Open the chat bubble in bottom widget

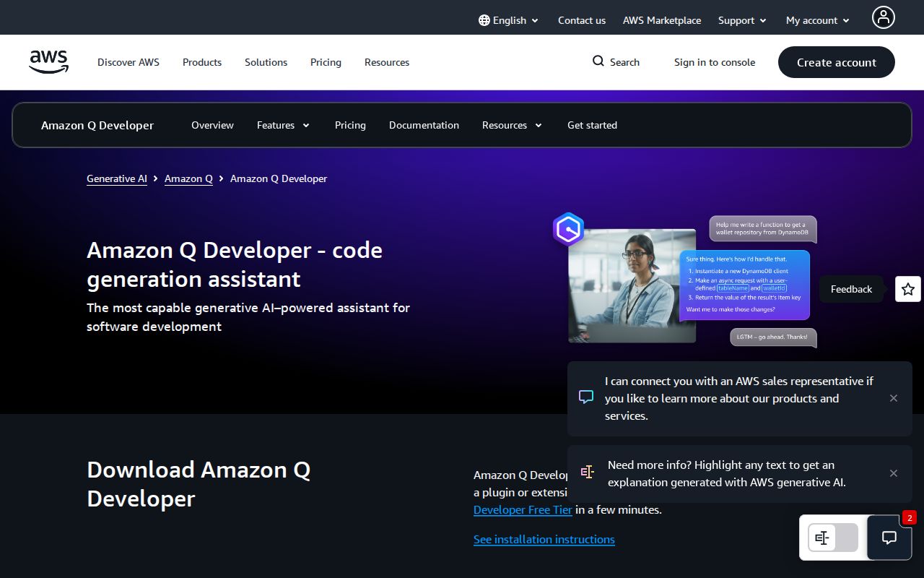tap(889, 538)
